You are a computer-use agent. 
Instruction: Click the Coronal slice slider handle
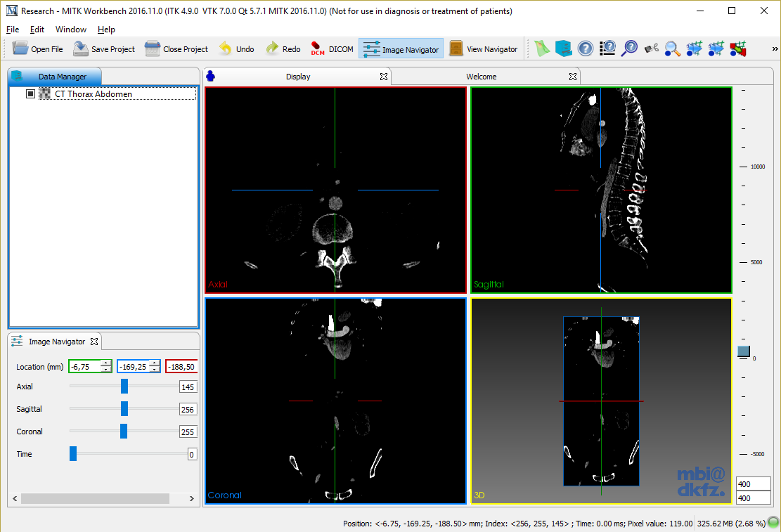click(124, 431)
